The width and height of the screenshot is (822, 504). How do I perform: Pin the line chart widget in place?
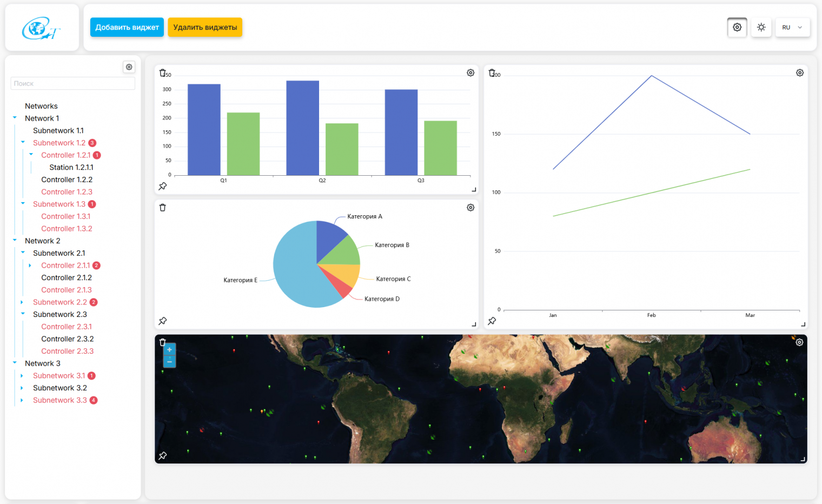[492, 321]
